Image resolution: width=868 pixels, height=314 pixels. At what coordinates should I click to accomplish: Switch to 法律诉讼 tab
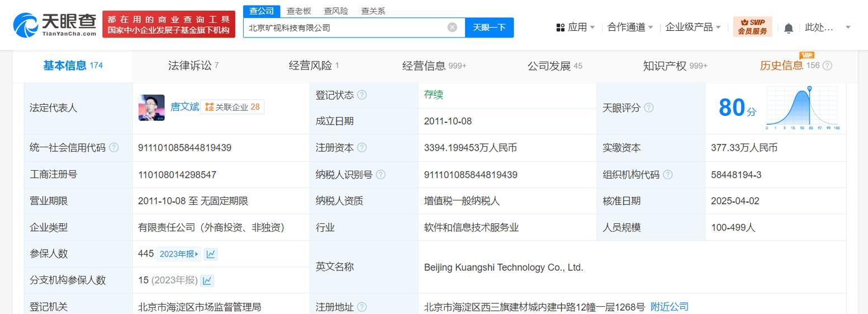pos(193,65)
